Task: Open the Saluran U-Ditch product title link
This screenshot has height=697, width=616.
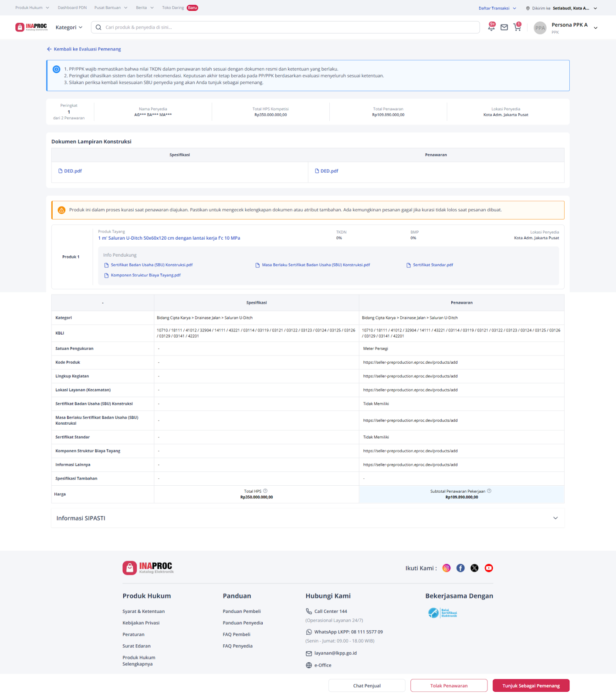Action: [x=169, y=238]
